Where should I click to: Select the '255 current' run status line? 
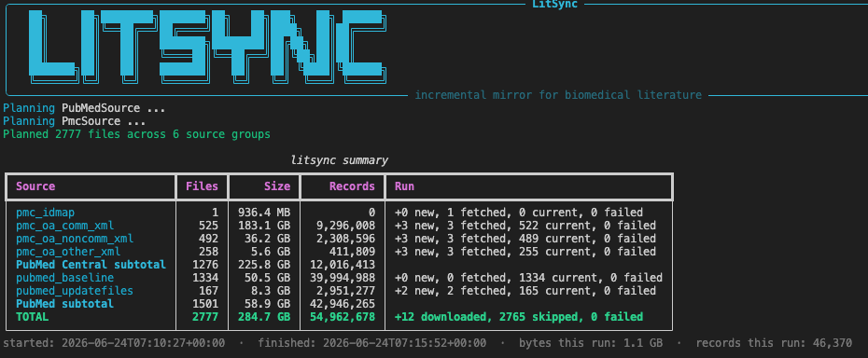525,252
